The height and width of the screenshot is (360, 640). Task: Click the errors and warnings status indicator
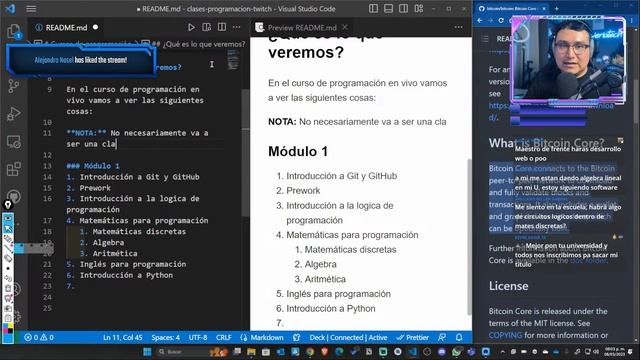tap(39, 338)
